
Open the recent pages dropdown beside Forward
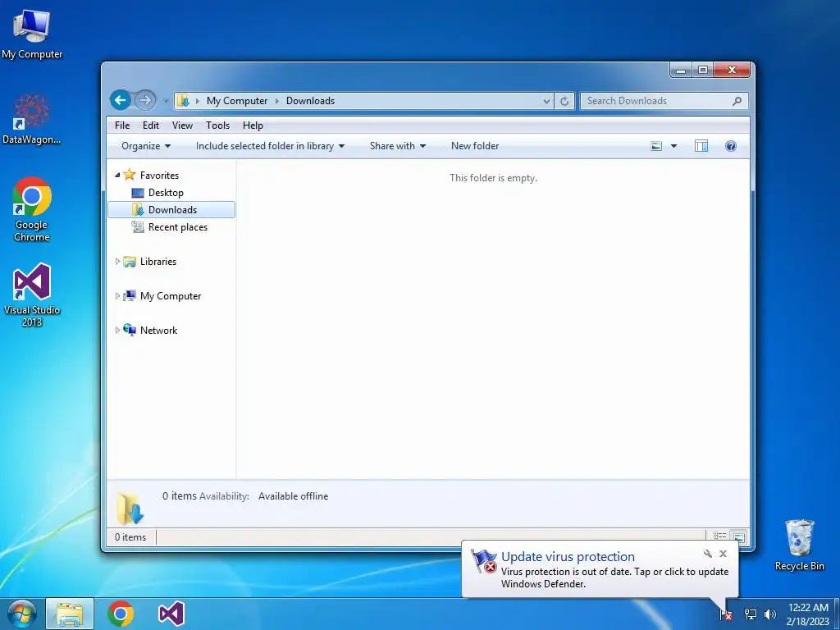[x=166, y=101]
